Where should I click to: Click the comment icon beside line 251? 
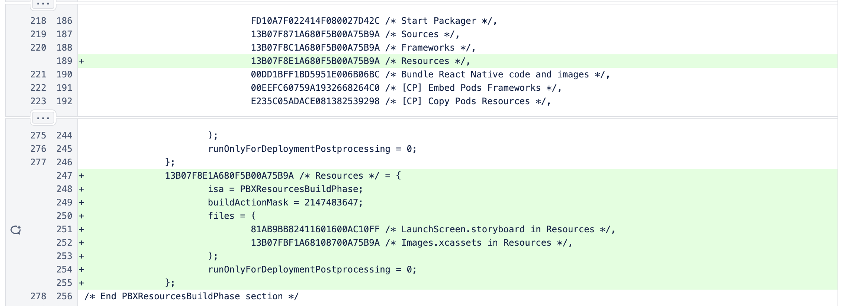(x=16, y=230)
